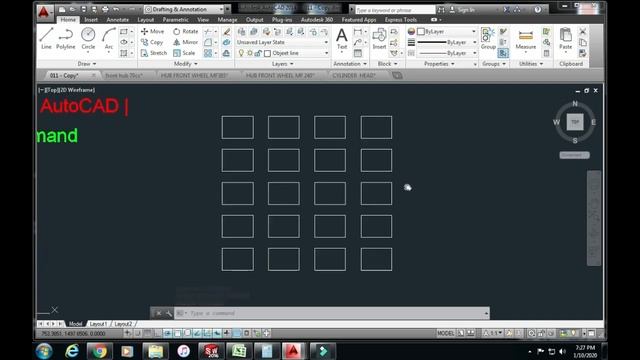This screenshot has height=360, width=640.
Task: Open the Unsaved Layer State dropdown
Action: click(x=282, y=42)
